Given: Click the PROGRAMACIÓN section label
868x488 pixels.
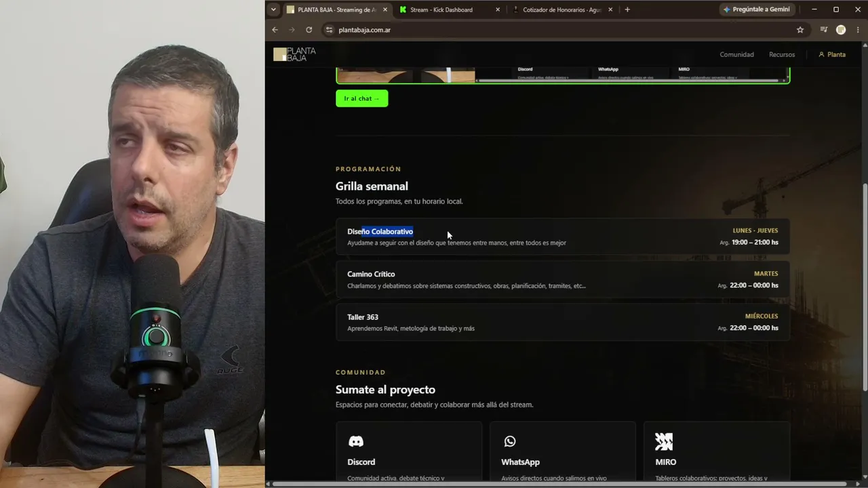Looking at the screenshot, I should (x=368, y=169).
